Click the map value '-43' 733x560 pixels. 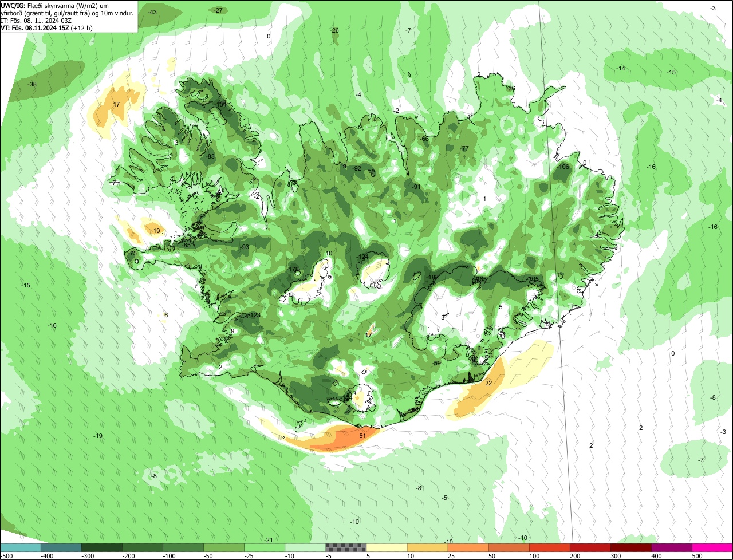pos(152,12)
